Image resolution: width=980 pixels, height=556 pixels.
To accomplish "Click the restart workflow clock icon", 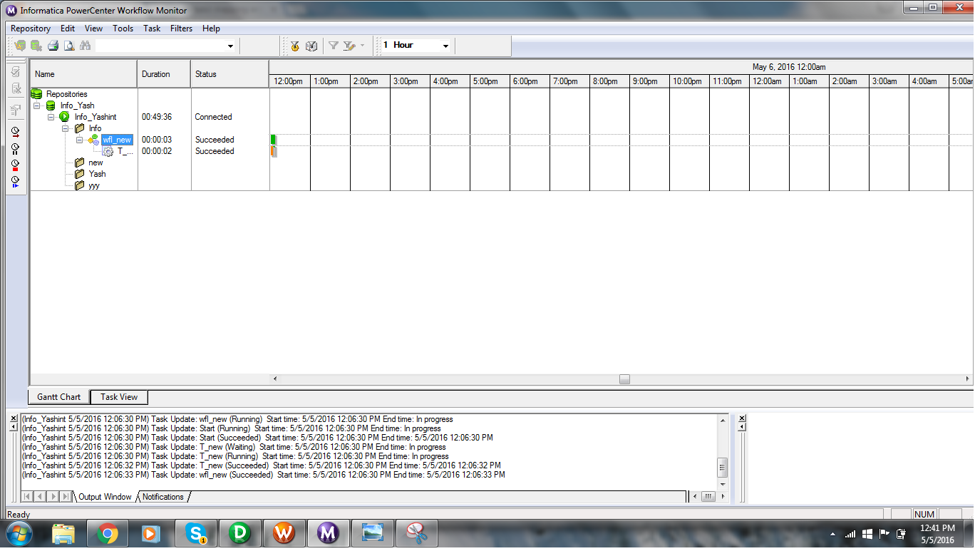I will pyautogui.click(x=15, y=132).
